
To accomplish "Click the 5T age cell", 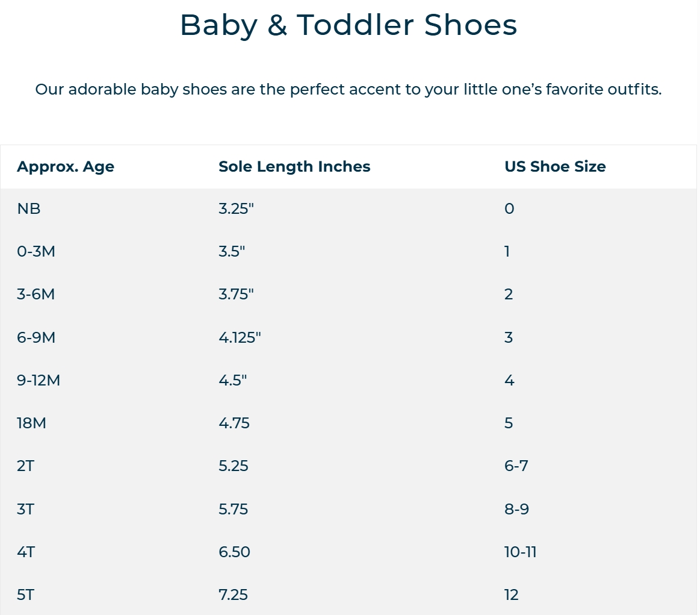I will coord(25,595).
